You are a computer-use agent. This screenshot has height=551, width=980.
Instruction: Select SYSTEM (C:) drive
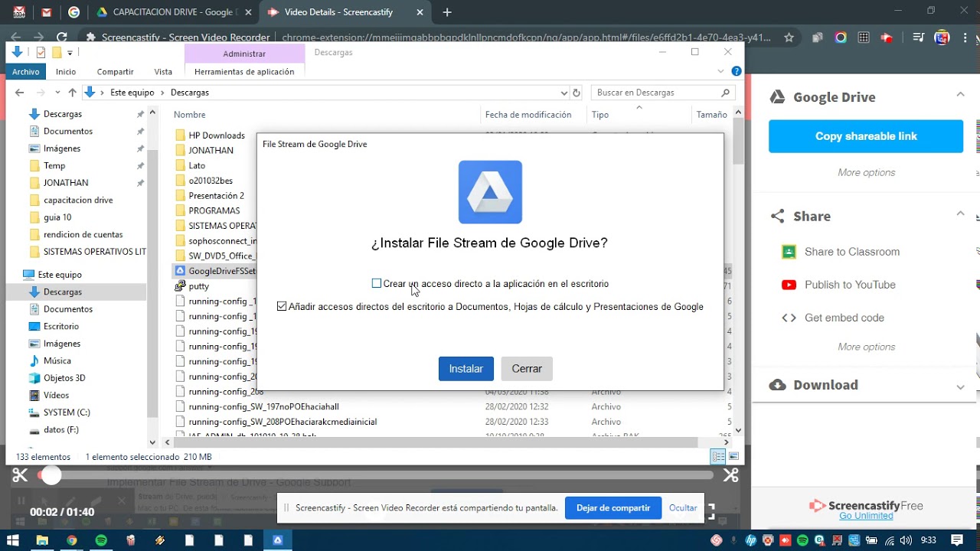67,412
